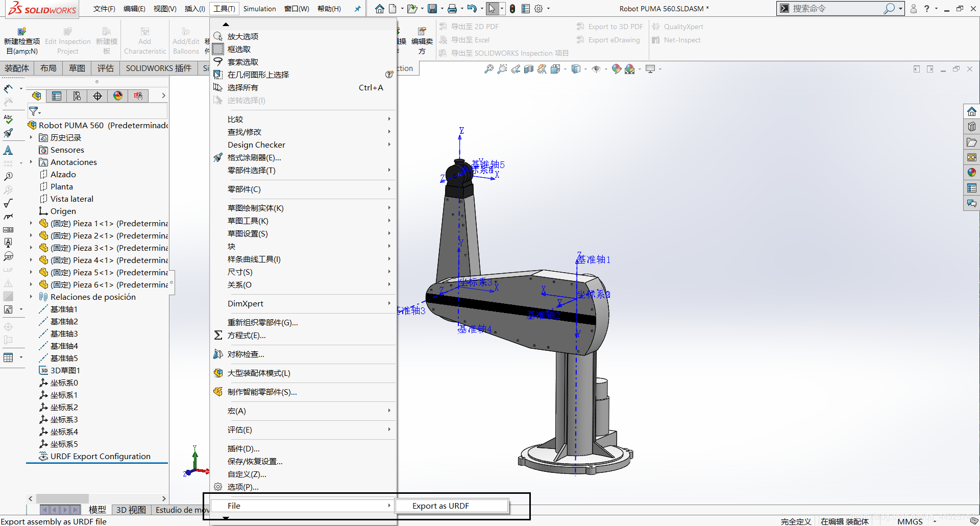Click Options (选项(P)...) in the Tools menu

click(304, 487)
